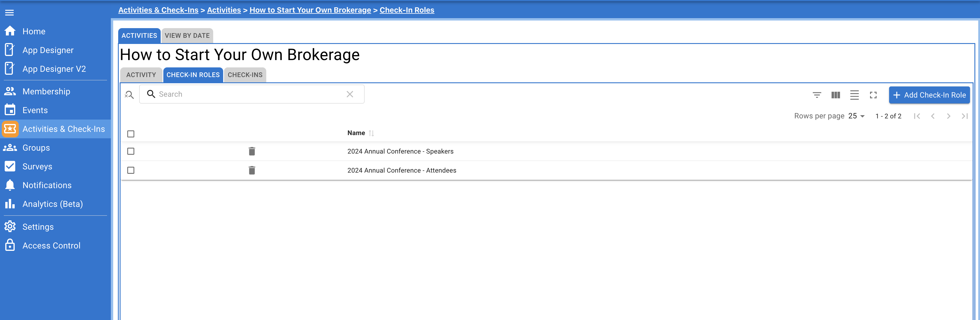Open the Activities & Check-Ins section icon

tap(10, 129)
